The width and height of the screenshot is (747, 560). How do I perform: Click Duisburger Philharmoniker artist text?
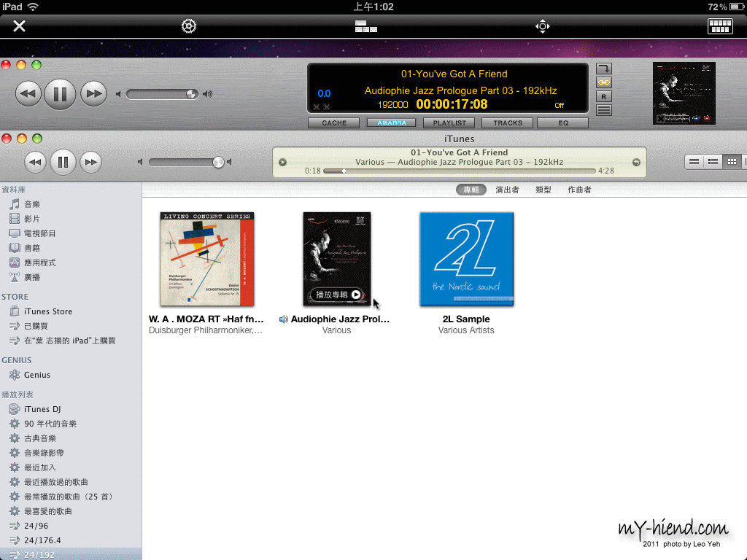205,330
